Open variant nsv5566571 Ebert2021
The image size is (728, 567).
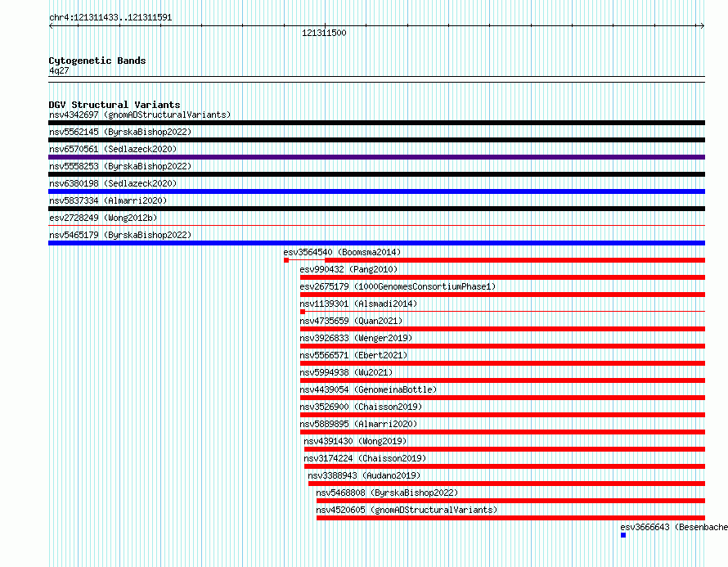point(353,355)
